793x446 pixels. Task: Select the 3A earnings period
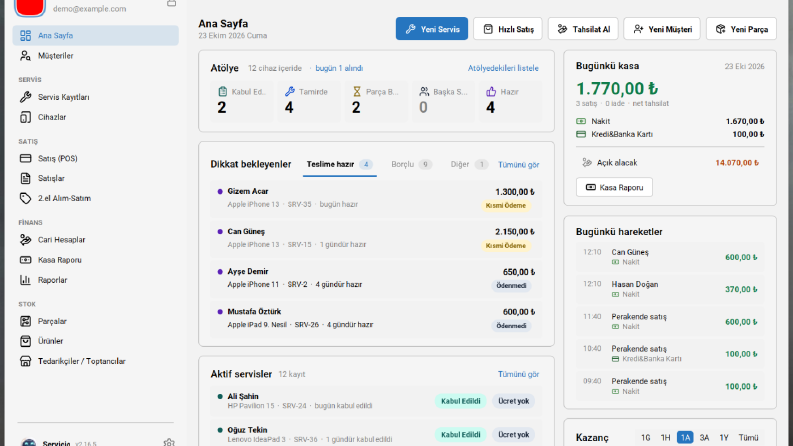click(x=704, y=438)
